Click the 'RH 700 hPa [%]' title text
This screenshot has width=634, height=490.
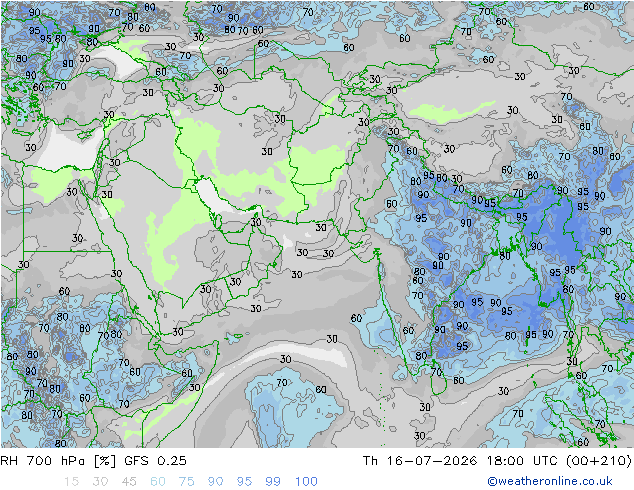[58, 461]
